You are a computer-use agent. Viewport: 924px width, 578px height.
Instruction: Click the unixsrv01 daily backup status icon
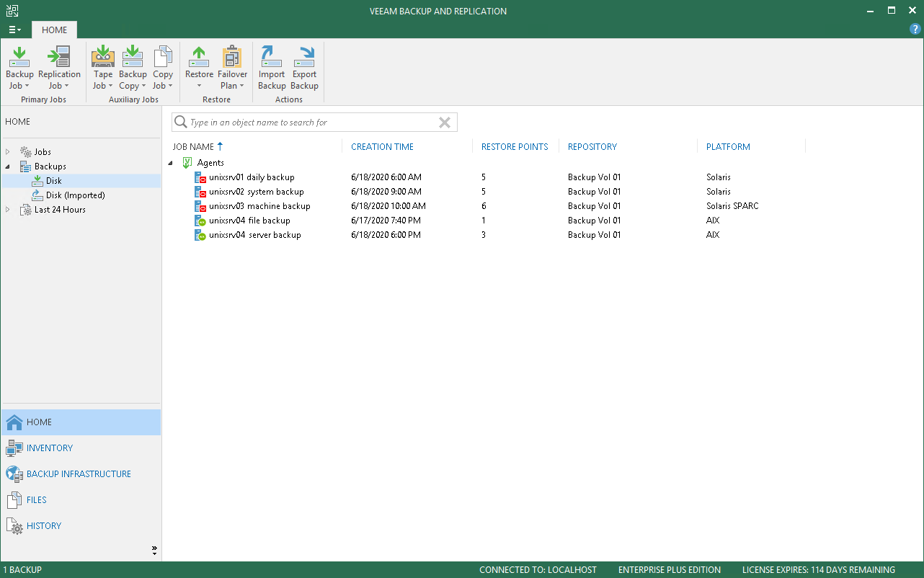tap(200, 177)
